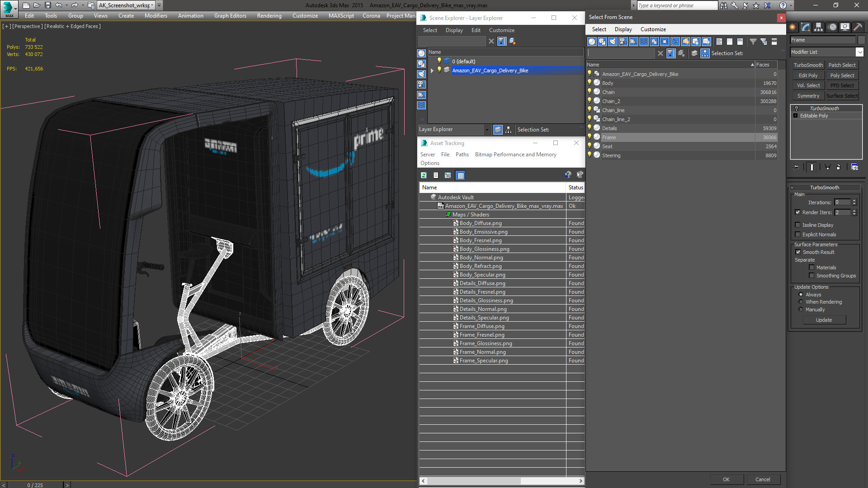Click the Symmetry modifier button
868x488 pixels.
[808, 96]
